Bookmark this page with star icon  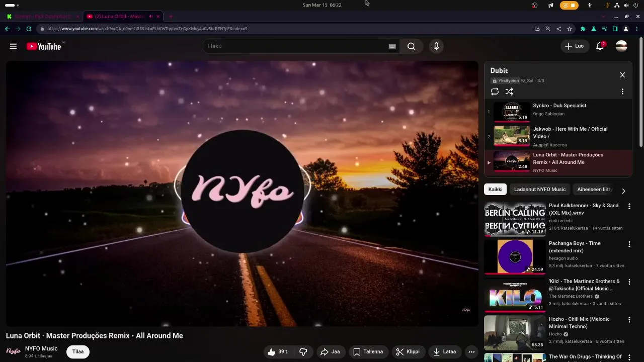click(x=570, y=29)
